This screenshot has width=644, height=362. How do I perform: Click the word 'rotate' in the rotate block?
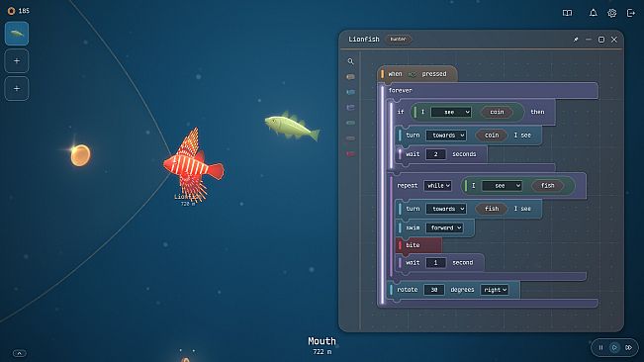407,290
